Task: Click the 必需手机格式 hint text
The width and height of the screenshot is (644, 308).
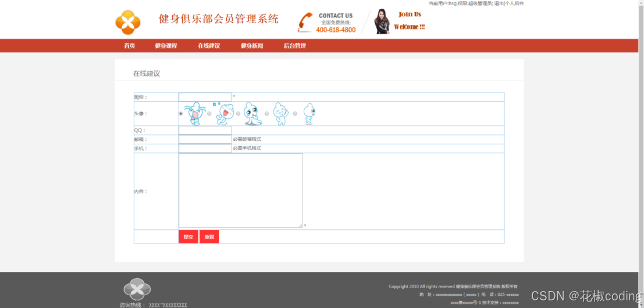Action: pos(247,148)
